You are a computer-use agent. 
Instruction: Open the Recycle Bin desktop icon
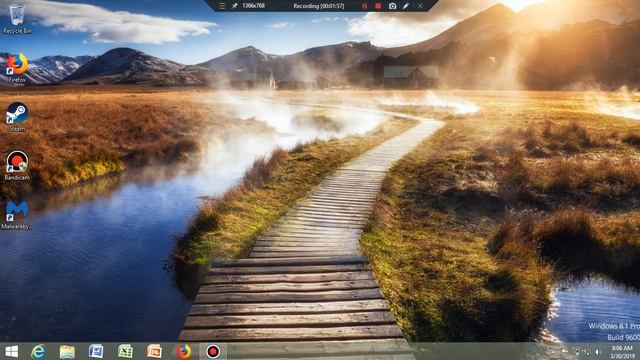click(x=17, y=18)
